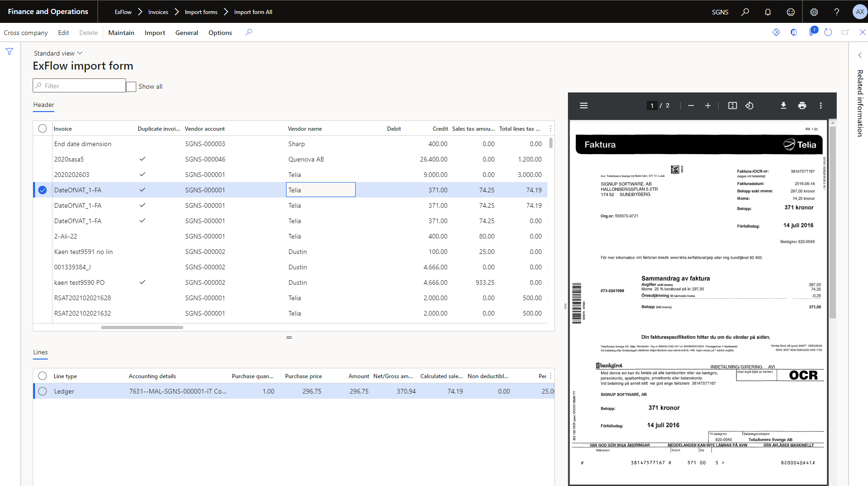Open PDF viewer more actions menu

pyautogui.click(x=821, y=106)
